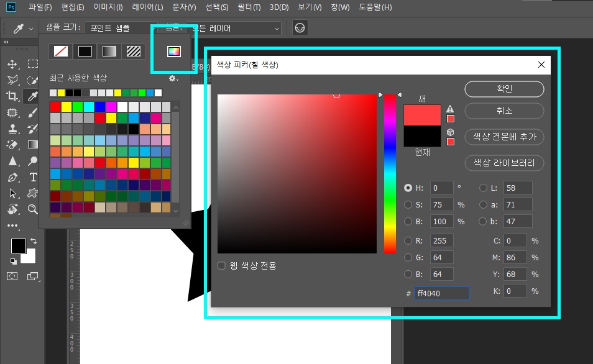Open the 필터(T) menu

(x=249, y=7)
